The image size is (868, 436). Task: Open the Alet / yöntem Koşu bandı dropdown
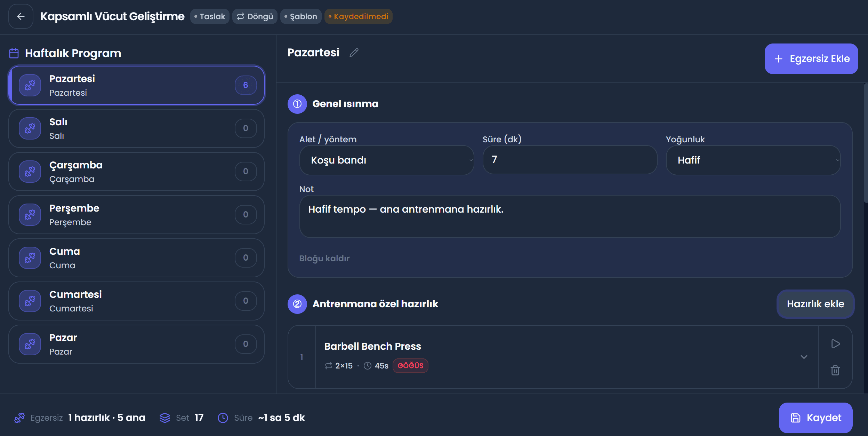click(x=387, y=160)
